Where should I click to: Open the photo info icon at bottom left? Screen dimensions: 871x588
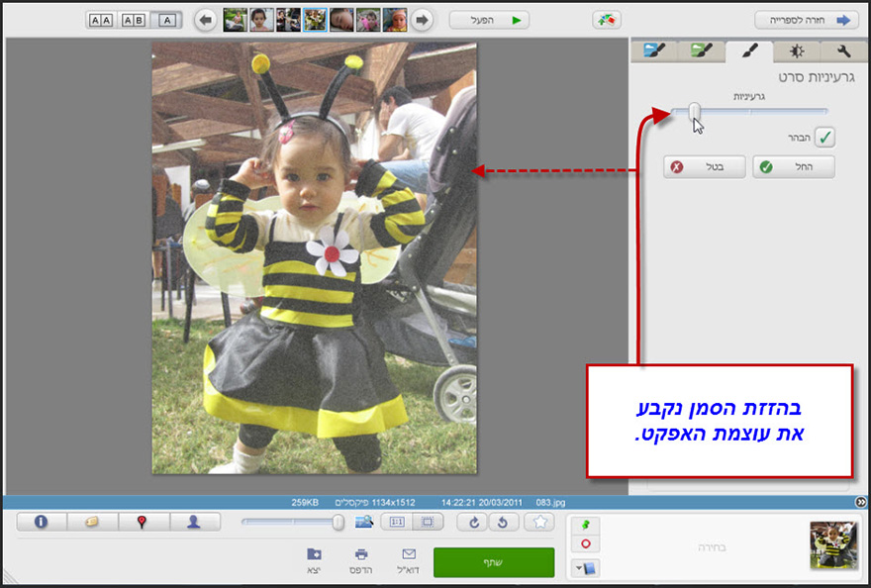point(41,522)
